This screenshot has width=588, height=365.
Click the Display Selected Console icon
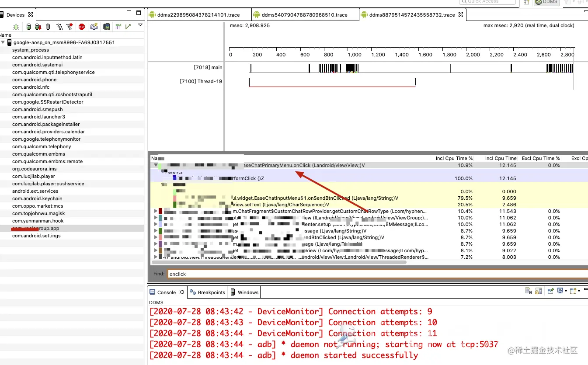coord(560,291)
